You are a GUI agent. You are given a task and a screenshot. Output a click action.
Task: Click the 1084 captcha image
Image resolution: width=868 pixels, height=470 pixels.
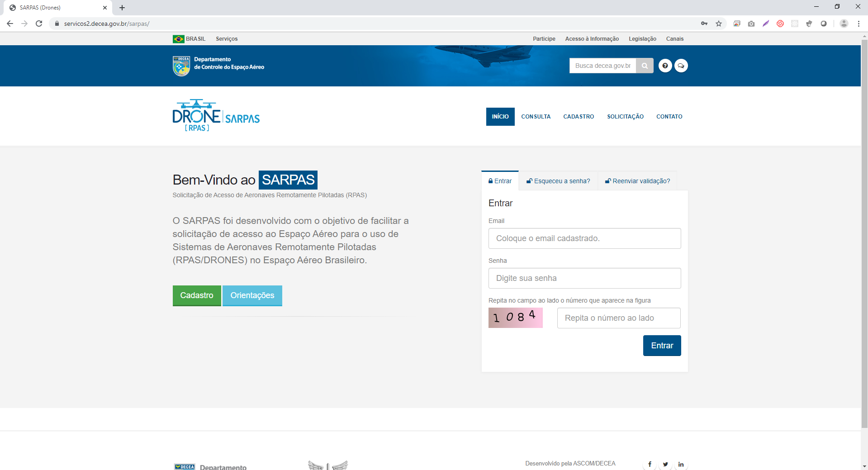[x=516, y=318]
